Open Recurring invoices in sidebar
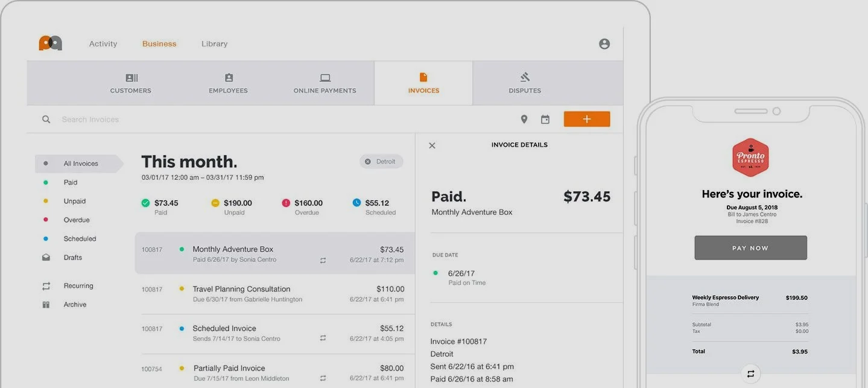Image resolution: width=868 pixels, height=388 pixels. [78, 285]
